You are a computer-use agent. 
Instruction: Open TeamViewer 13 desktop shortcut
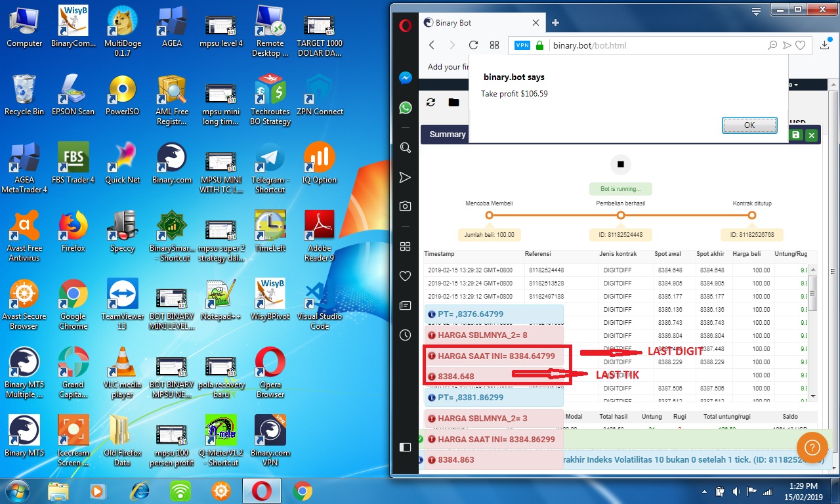click(122, 304)
